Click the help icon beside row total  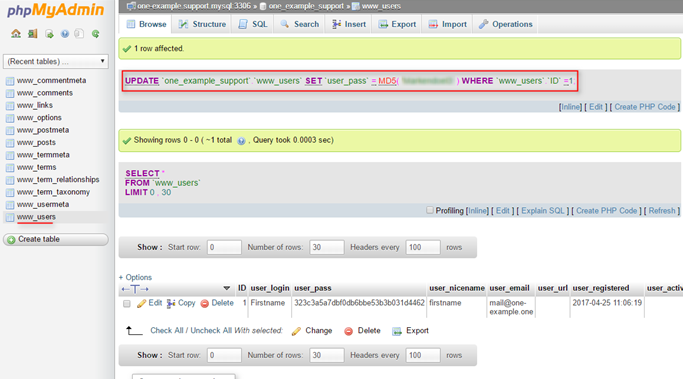click(x=241, y=141)
